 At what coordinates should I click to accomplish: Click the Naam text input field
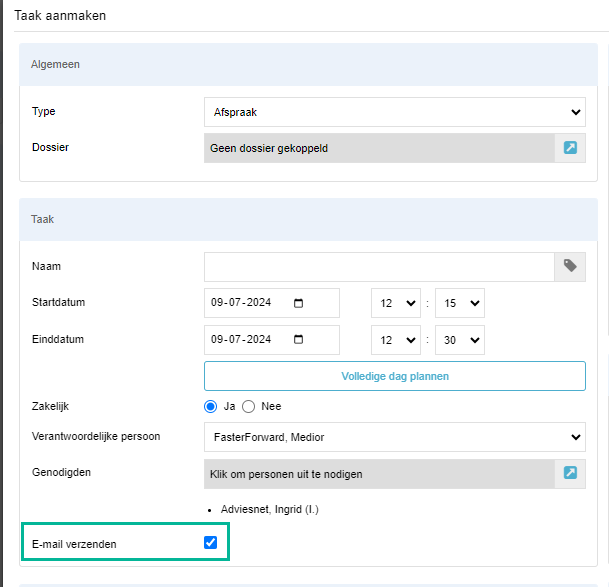379,267
